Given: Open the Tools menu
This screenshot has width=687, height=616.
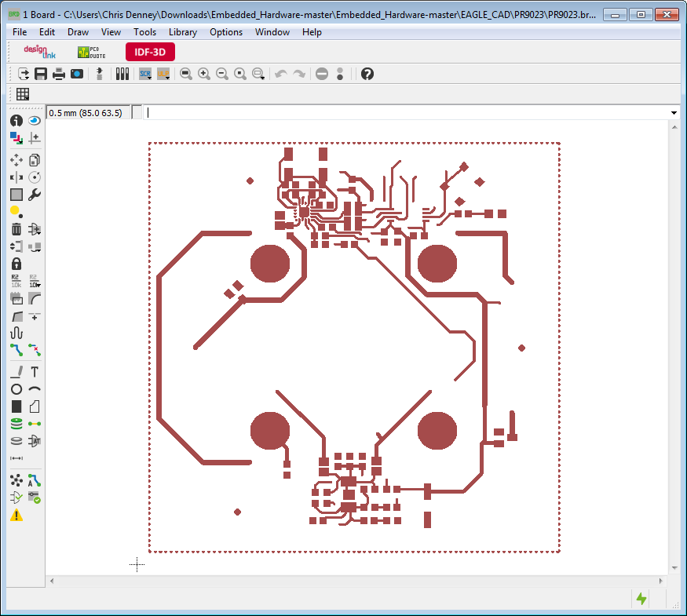Looking at the screenshot, I should tap(144, 32).
